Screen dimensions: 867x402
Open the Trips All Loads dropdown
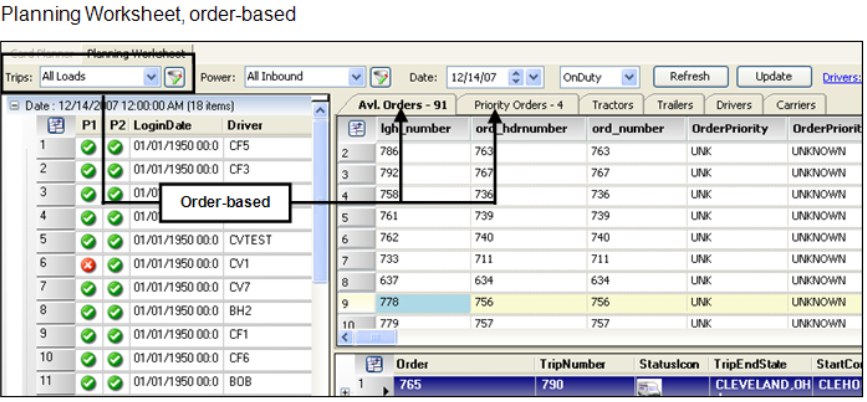click(152, 77)
